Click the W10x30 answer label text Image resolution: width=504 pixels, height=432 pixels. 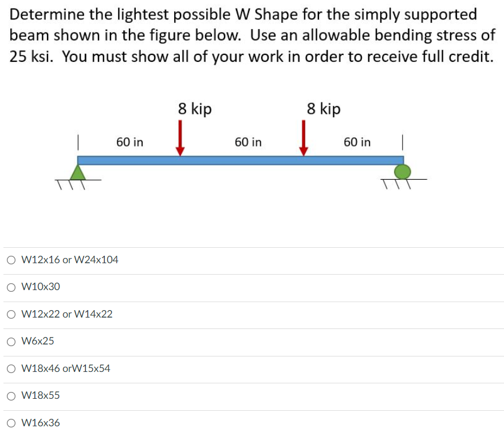[41, 287]
